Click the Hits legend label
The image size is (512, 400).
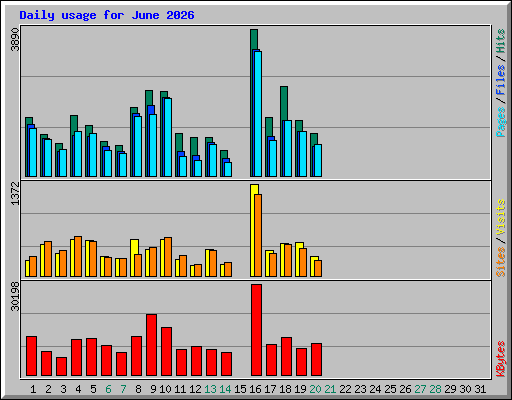coord(500,41)
